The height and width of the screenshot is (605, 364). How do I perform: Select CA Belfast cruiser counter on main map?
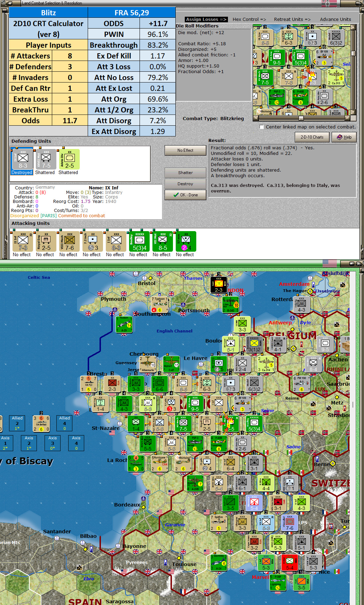[x=41, y=423]
